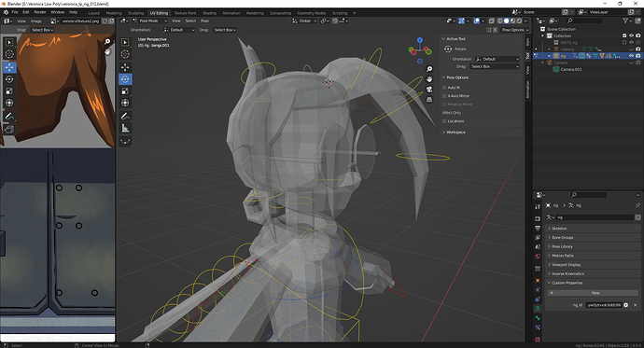Viewport: 644px width, 348px height.
Task: Expand the Bone Groups panel
Action: click(593, 238)
